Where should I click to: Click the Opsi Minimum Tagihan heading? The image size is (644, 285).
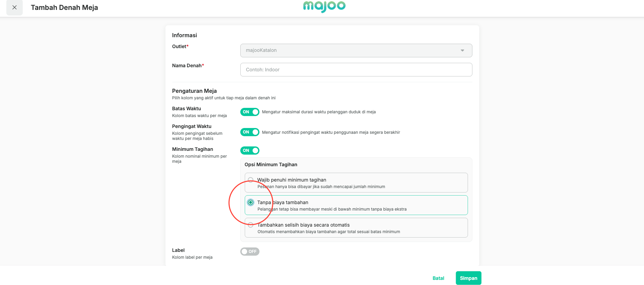(x=271, y=165)
